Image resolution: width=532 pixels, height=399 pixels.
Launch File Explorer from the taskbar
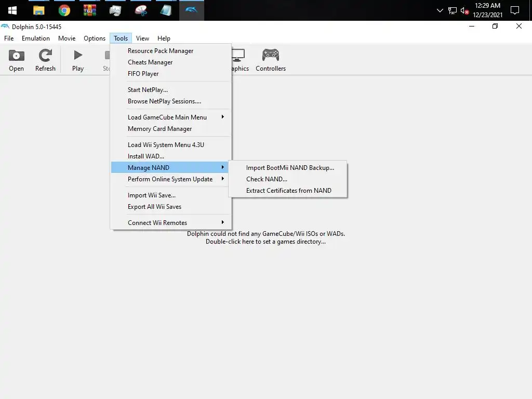coord(38,10)
